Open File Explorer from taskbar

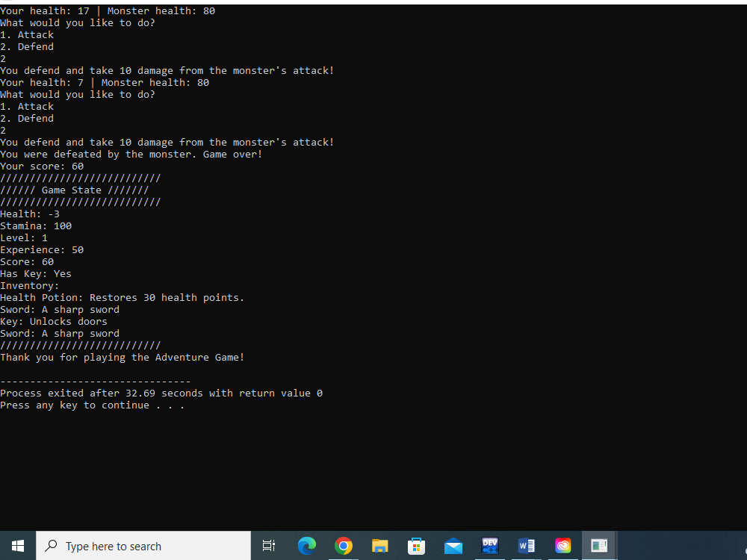pos(380,546)
